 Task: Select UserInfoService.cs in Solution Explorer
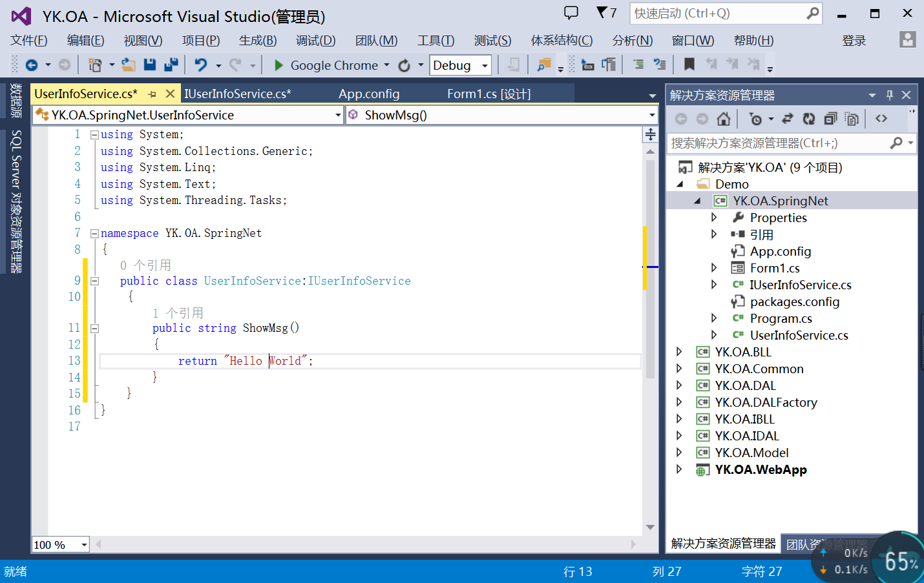click(x=799, y=335)
